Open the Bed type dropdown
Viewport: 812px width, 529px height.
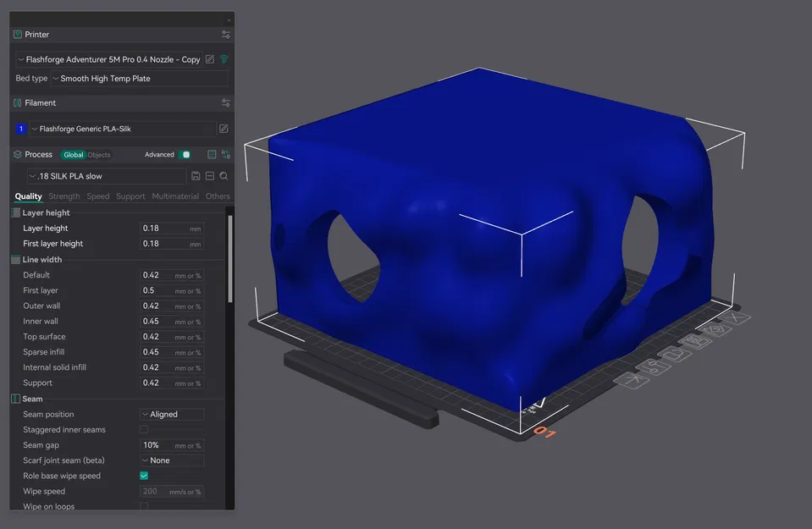[140, 78]
